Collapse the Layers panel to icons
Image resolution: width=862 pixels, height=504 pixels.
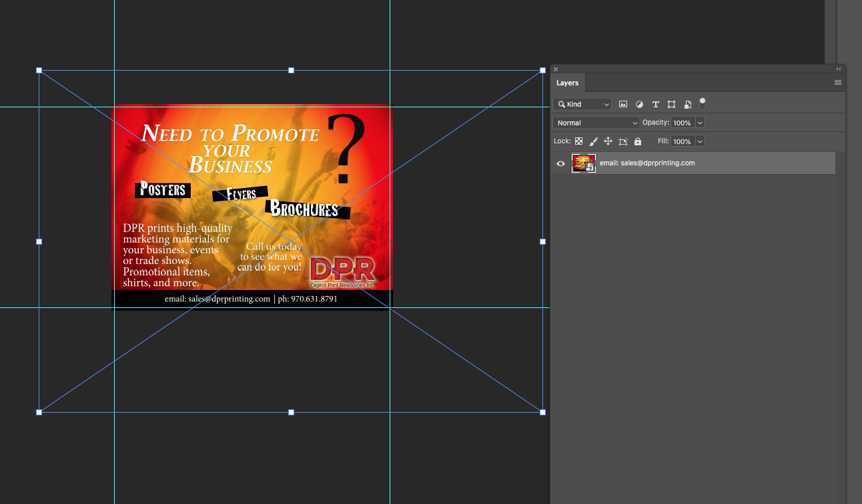838,69
